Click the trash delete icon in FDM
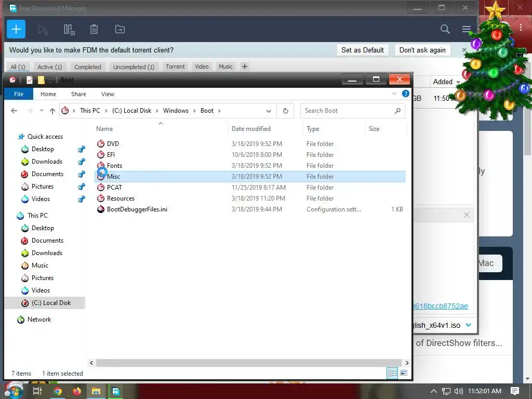Image resolution: width=532 pixels, height=399 pixels. [94, 30]
